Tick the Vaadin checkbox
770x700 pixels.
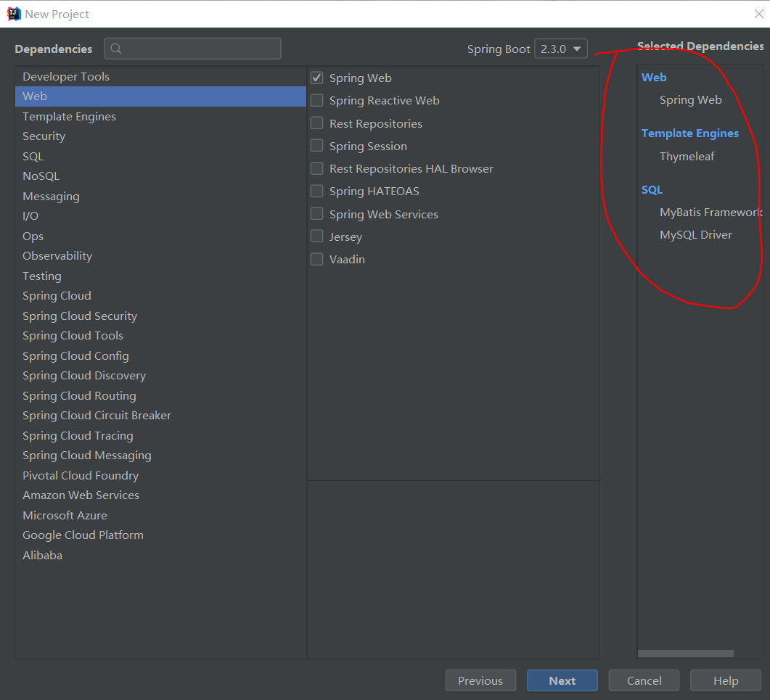(317, 259)
